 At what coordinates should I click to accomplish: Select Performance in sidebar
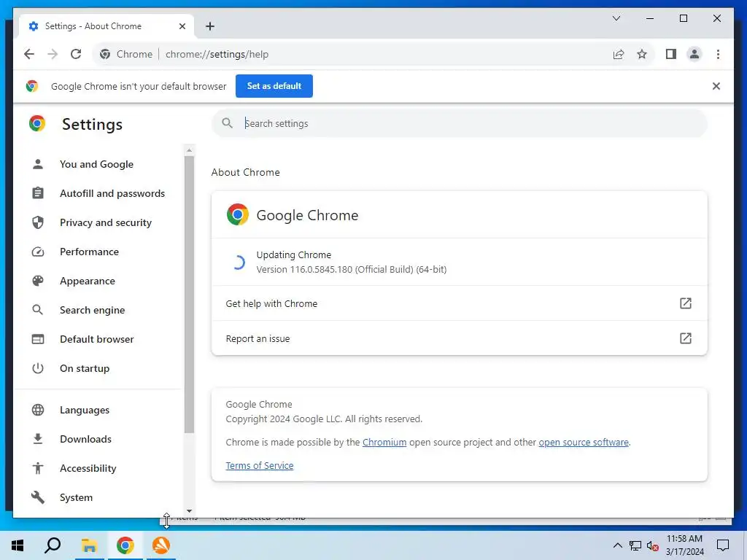click(x=89, y=252)
